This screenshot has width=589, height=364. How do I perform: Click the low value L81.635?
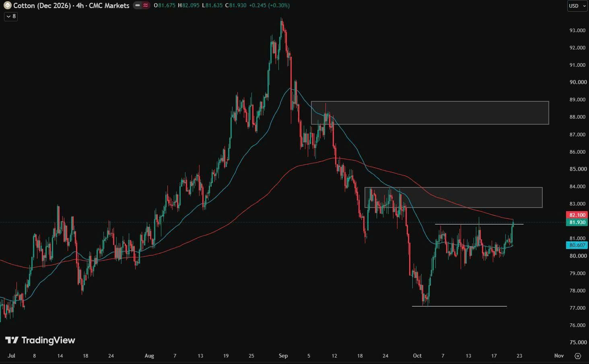coord(212,6)
